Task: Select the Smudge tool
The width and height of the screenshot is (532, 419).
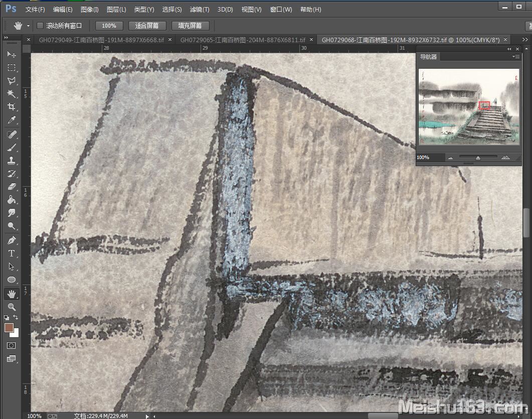Action: point(12,213)
